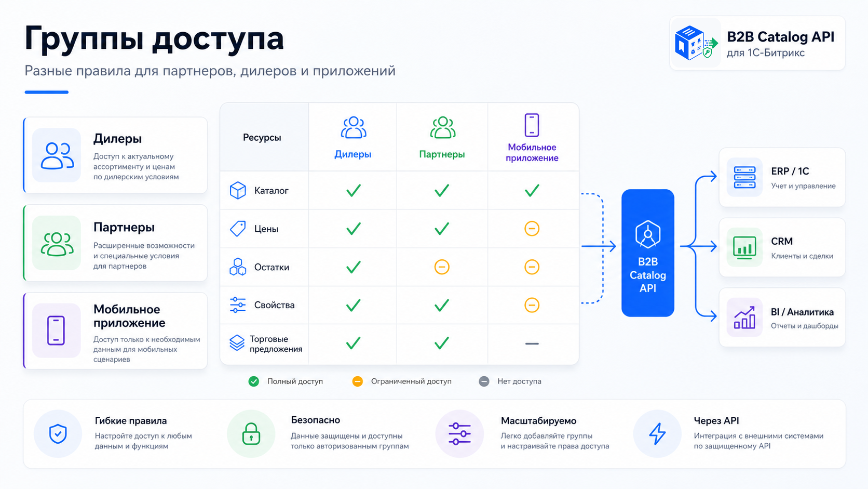Click the Ресурсы header cell
Screen dimensions: 868x489
pos(264,137)
